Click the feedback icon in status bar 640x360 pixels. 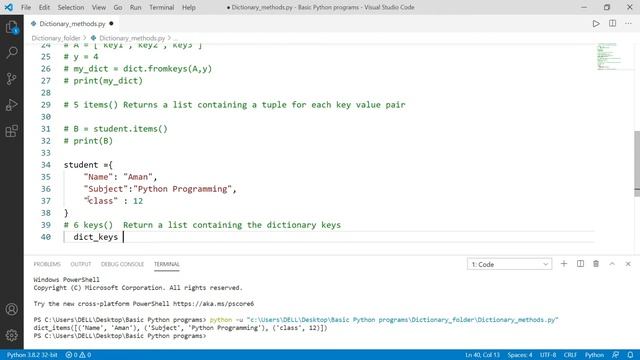click(x=615, y=355)
